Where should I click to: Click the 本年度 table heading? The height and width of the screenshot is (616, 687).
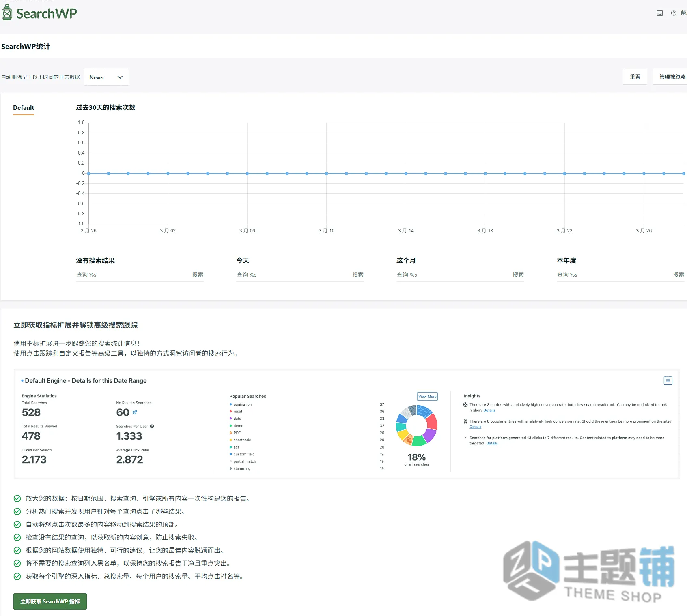tap(566, 260)
